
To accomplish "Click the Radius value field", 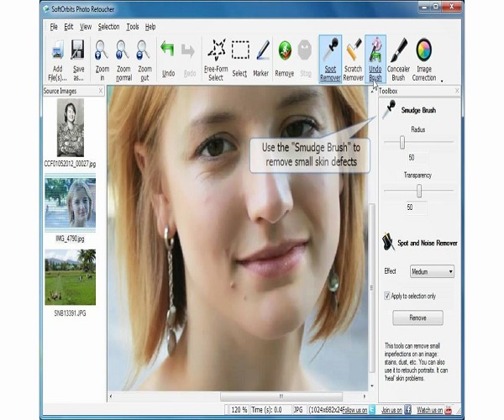I will [417, 158].
